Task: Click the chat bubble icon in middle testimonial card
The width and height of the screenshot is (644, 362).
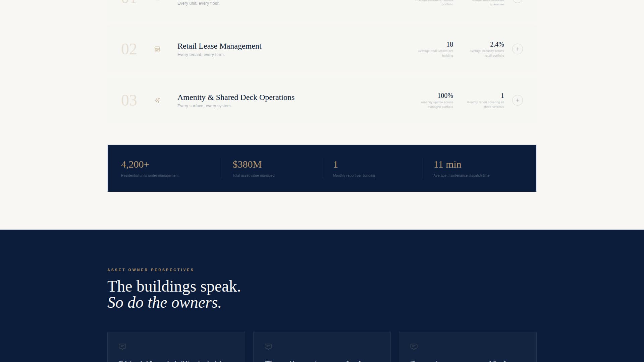Action: coord(268,346)
